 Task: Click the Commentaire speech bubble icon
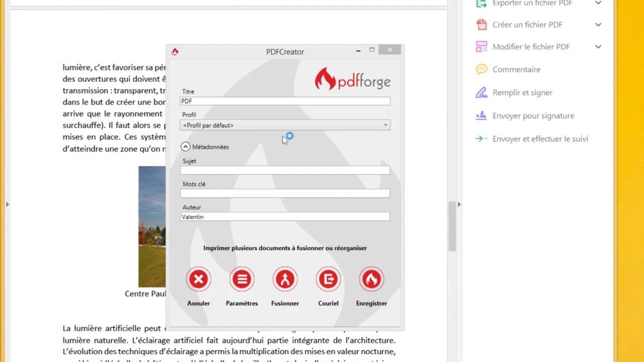(x=481, y=69)
